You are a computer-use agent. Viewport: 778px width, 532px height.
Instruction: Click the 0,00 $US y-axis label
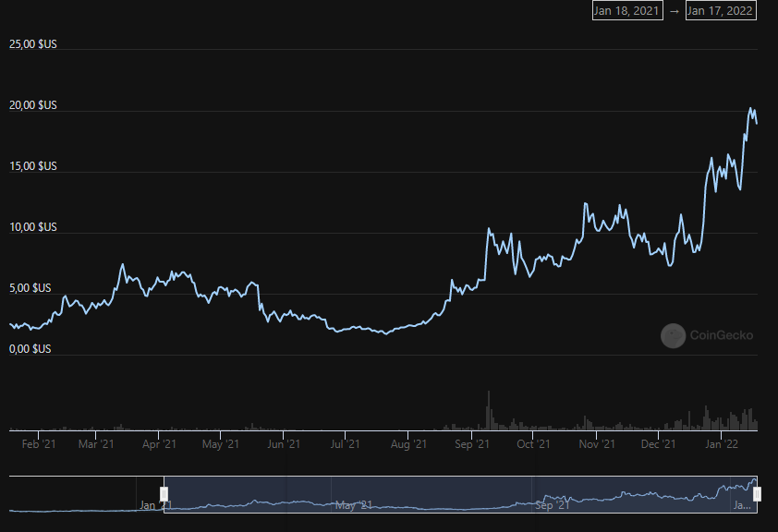point(30,349)
